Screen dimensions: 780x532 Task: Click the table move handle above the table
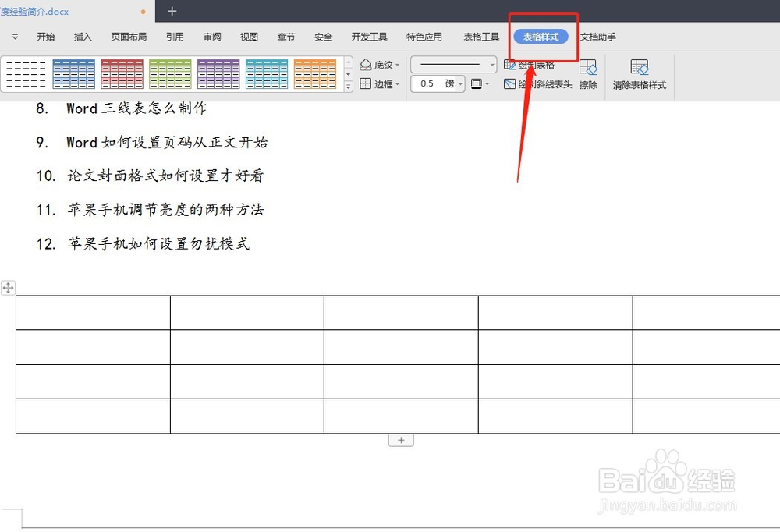pyautogui.click(x=9, y=288)
